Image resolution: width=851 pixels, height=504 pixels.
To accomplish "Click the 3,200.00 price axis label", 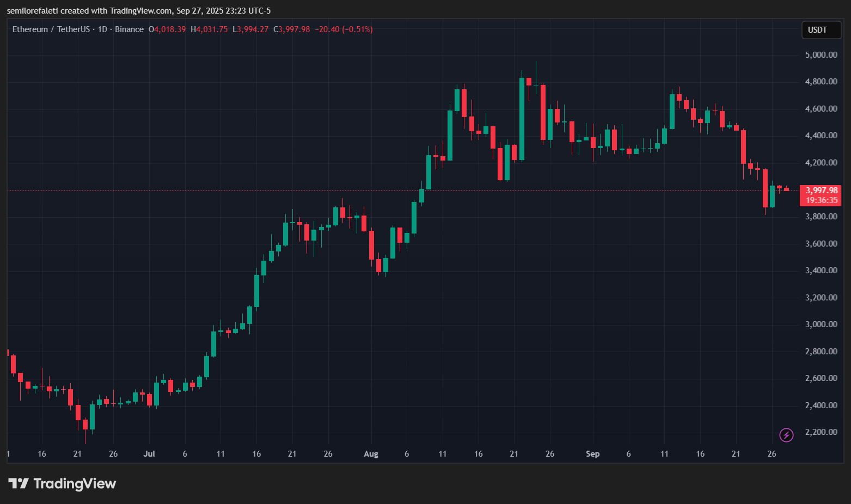I will [821, 298].
